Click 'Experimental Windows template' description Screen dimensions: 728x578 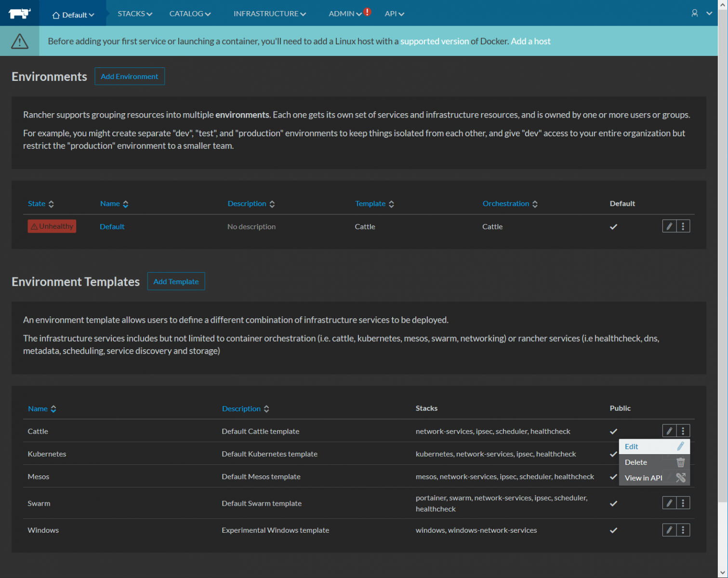coord(276,530)
